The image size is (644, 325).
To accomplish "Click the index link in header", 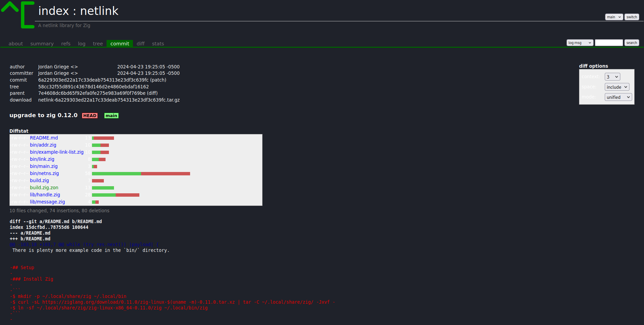I will pos(53,11).
